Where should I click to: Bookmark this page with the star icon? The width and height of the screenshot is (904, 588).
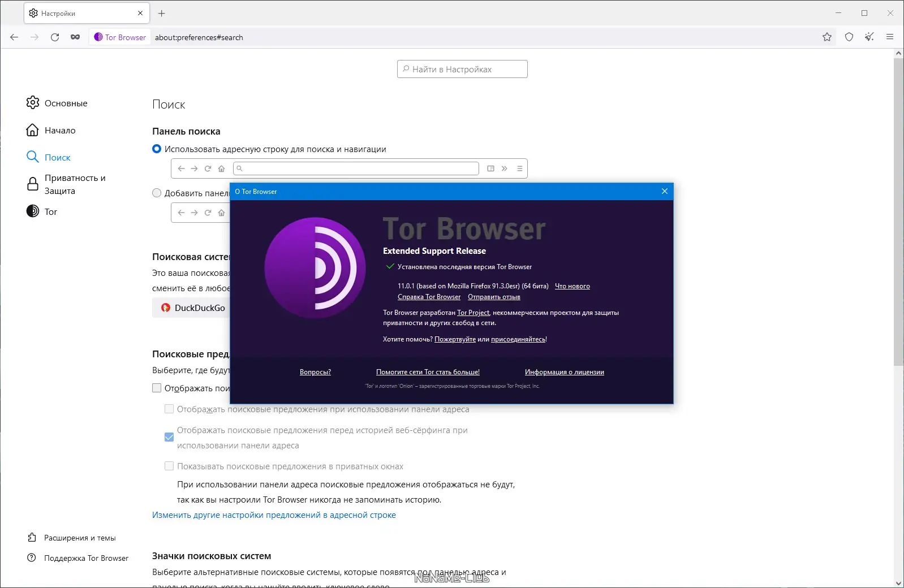[x=827, y=37]
